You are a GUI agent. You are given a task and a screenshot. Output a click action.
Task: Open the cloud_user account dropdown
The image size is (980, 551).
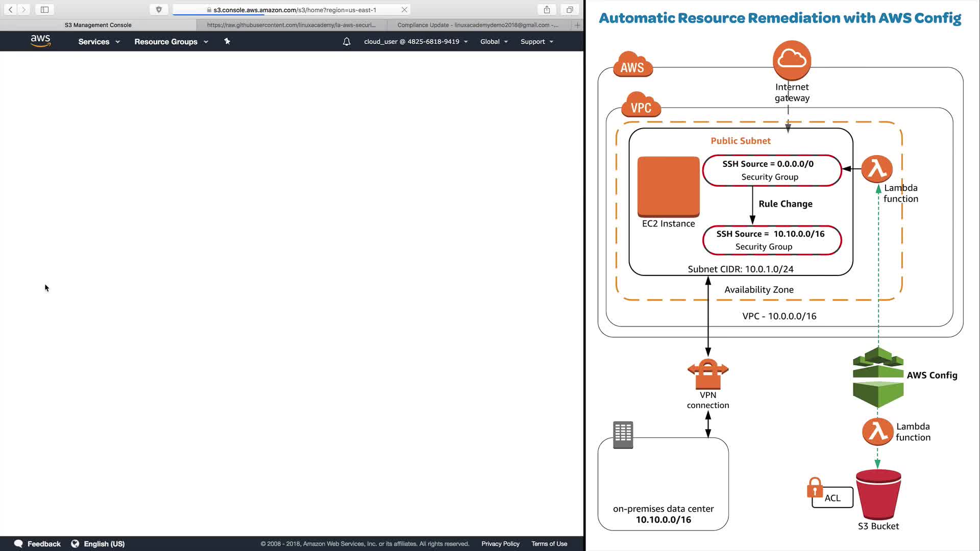click(x=415, y=42)
